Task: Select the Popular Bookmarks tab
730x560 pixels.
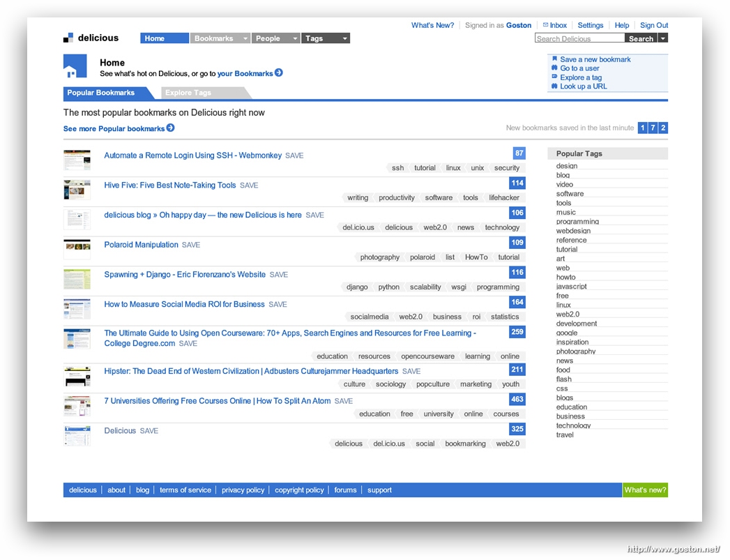Action: pyautogui.click(x=101, y=93)
